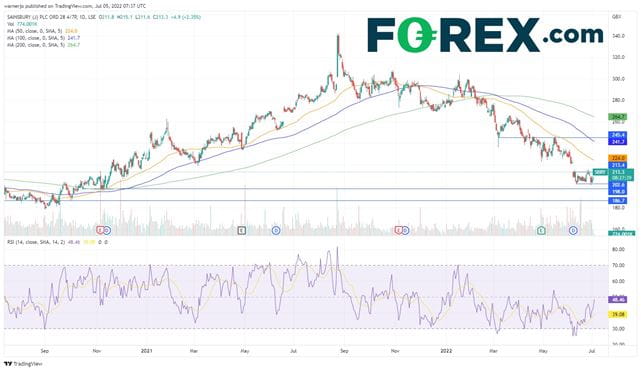
Task: Click the published on TradingView.com header text
Action: tap(75, 6)
